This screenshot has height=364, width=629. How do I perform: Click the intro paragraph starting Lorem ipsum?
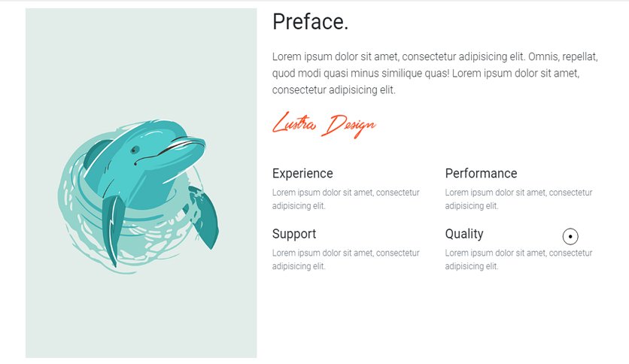[x=435, y=73]
